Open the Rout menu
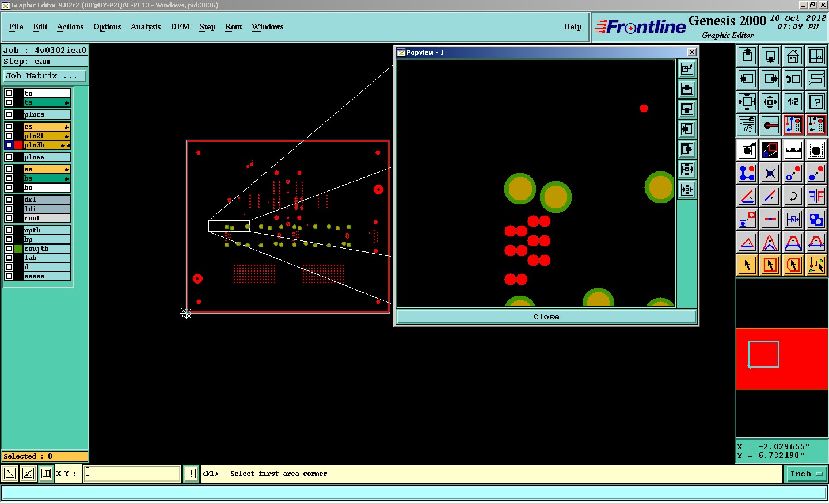This screenshot has height=504, width=829. tap(234, 26)
